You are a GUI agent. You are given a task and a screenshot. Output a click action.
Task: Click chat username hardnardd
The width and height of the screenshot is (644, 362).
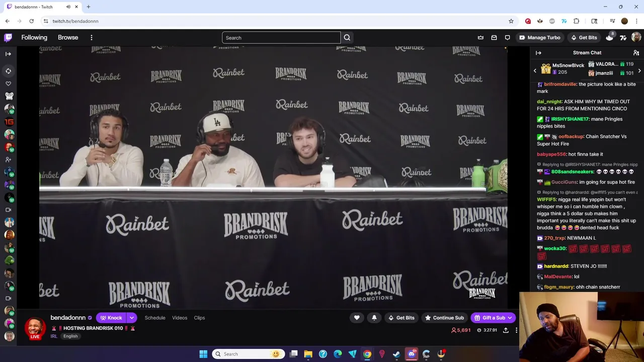tap(556, 266)
